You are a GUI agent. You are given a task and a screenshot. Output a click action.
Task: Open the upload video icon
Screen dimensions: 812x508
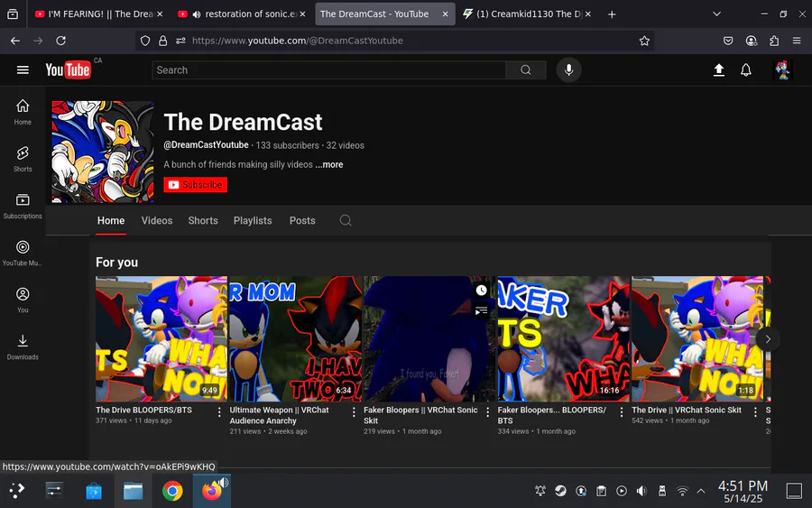pos(719,69)
